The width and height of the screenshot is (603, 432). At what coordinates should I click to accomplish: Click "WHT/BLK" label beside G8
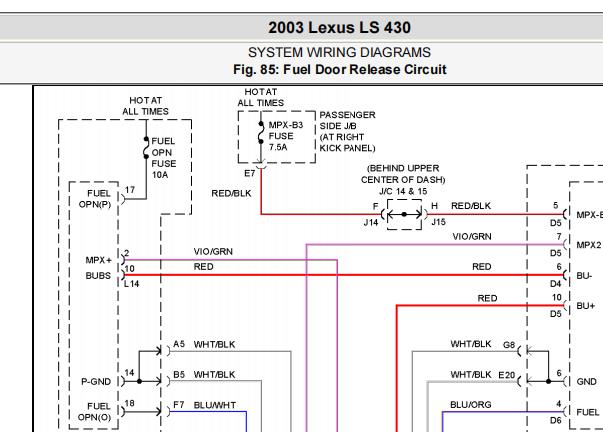click(x=471, y=344)
